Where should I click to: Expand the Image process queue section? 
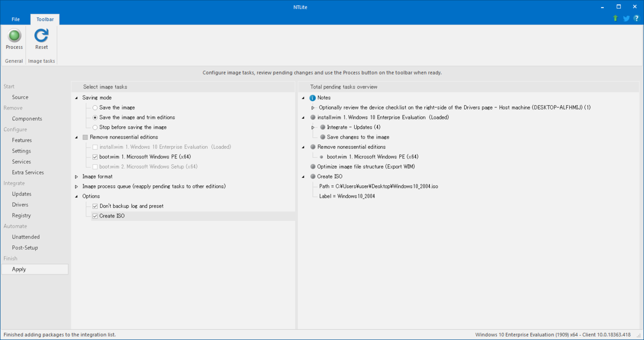(76, 186)
